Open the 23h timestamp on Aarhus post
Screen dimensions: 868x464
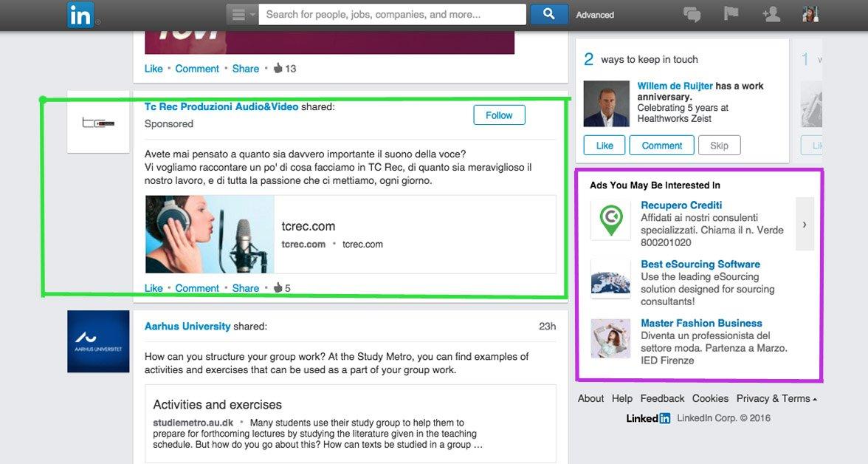click(x=547, y=327)
